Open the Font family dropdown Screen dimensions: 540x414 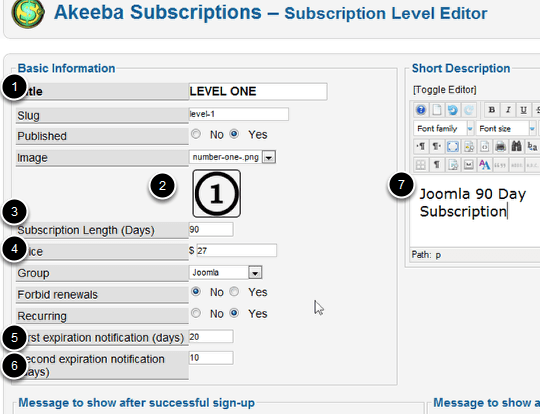click(444, 129)
